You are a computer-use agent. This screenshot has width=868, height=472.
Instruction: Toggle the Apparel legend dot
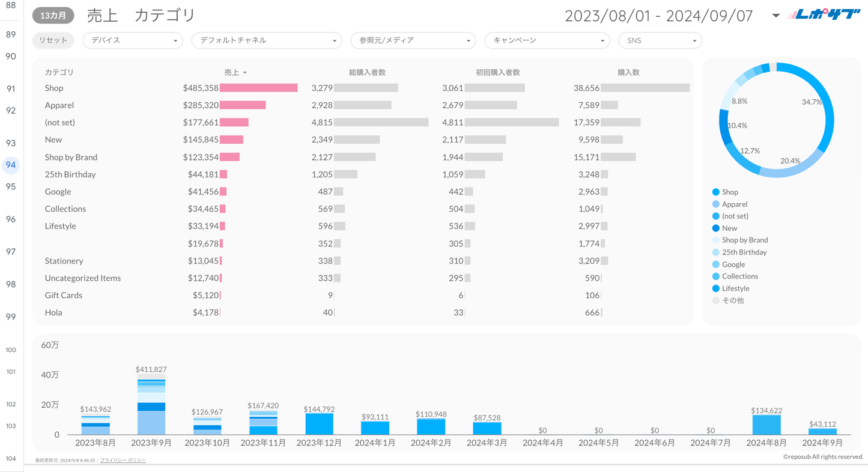point(715,204)
